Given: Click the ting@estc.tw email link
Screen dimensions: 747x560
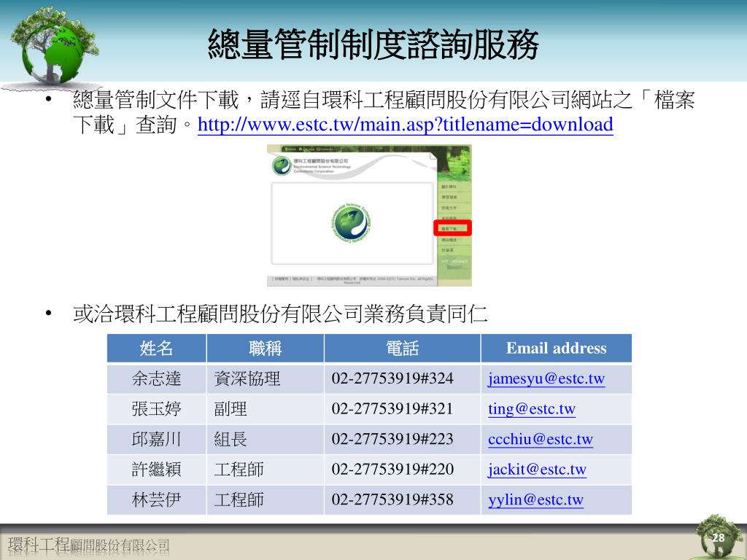Looking at the screenshot, I should coord(532,409).
